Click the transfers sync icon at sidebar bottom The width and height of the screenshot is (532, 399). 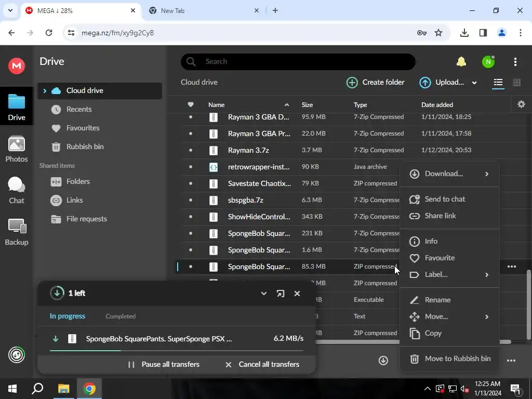click(17, 355)
